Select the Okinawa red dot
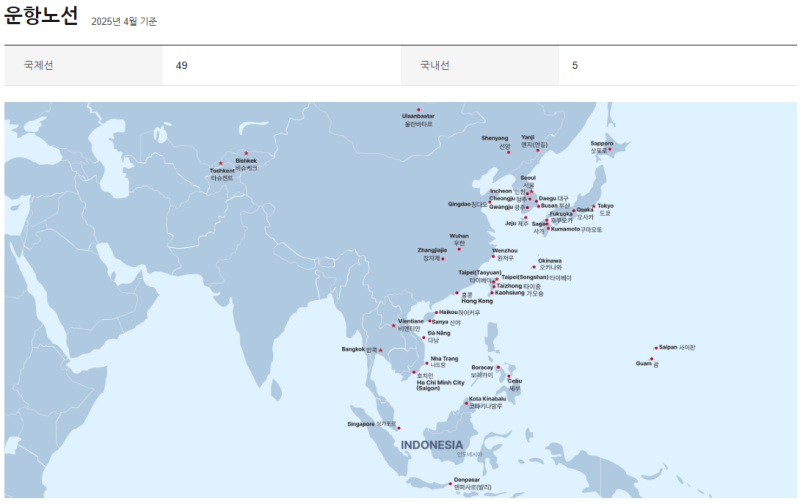This screenshot has width=800, height=504. coord(534,267)
